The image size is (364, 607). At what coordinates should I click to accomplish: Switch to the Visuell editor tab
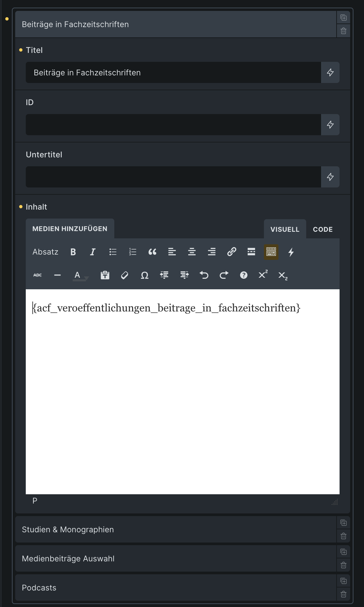coord(285,229)
